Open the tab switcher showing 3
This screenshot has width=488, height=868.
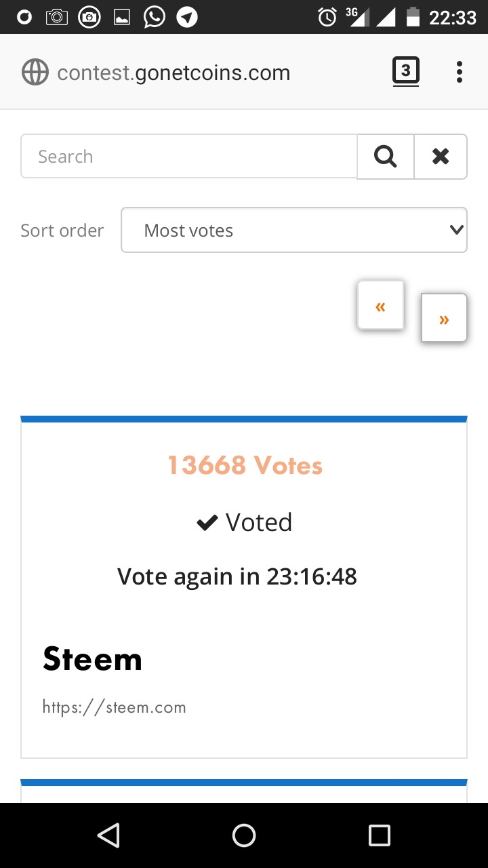(x=406, y=71)
